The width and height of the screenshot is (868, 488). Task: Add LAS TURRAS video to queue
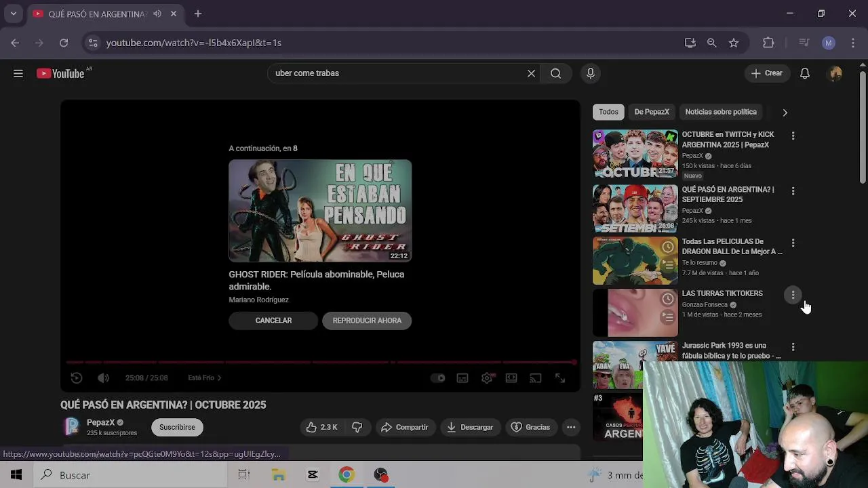click(668, 316)
